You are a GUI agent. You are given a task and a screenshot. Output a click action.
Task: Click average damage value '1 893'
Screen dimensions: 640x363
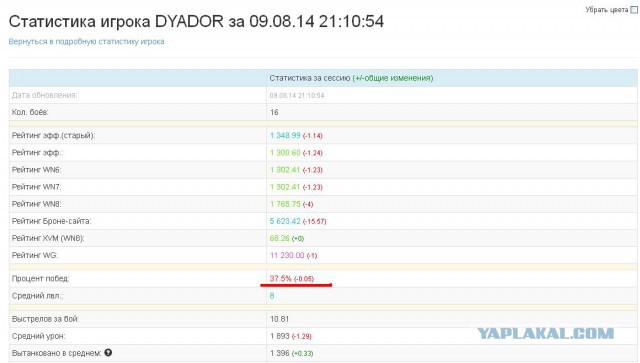280,336
